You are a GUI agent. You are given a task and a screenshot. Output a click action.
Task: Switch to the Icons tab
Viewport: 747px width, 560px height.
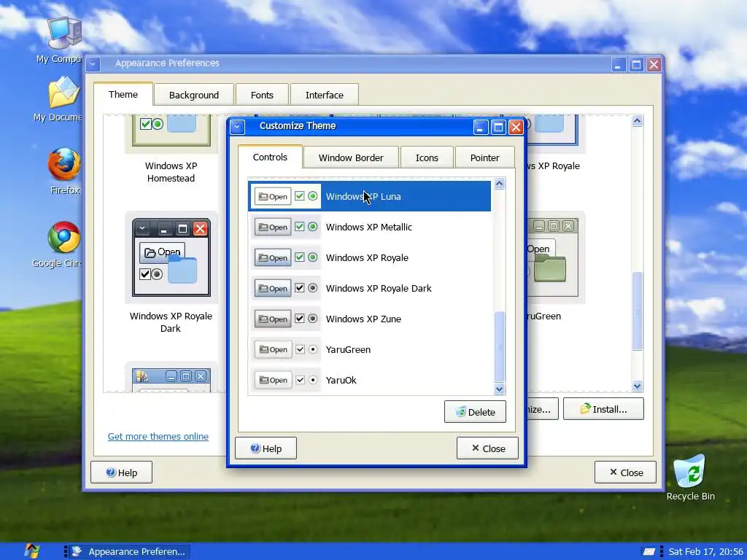click(427, 157)
